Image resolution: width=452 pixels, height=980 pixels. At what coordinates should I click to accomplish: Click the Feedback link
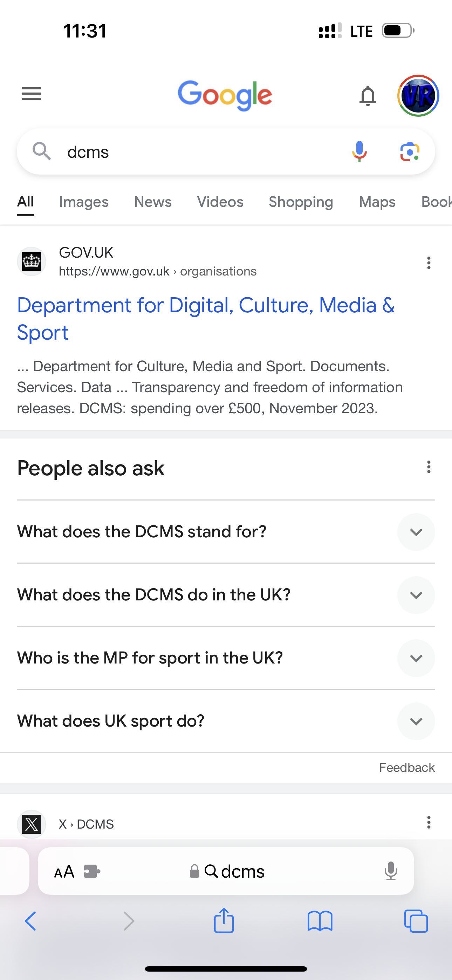(407, 768)
